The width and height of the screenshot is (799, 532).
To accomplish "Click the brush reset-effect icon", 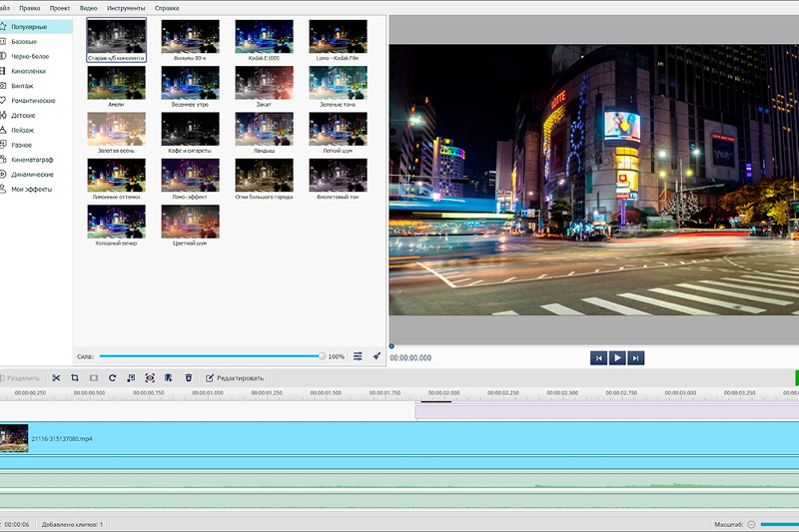I will click(377, 356).
